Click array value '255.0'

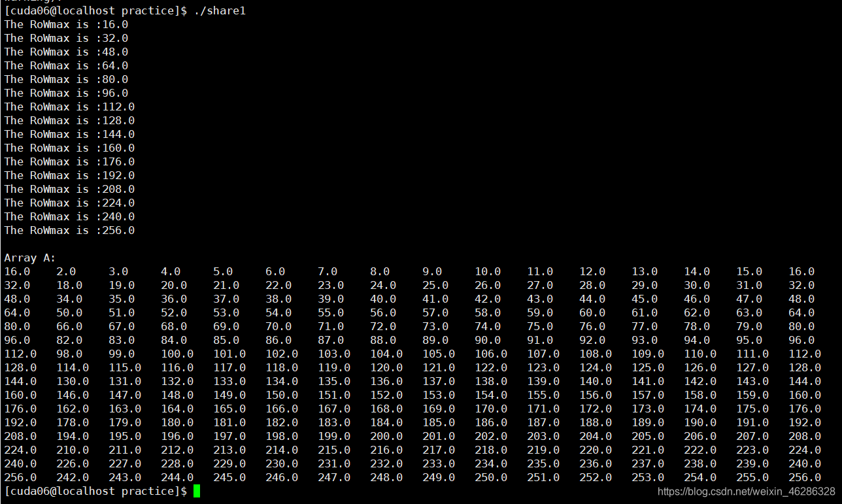pyautogui.click(x=752, y=478)
